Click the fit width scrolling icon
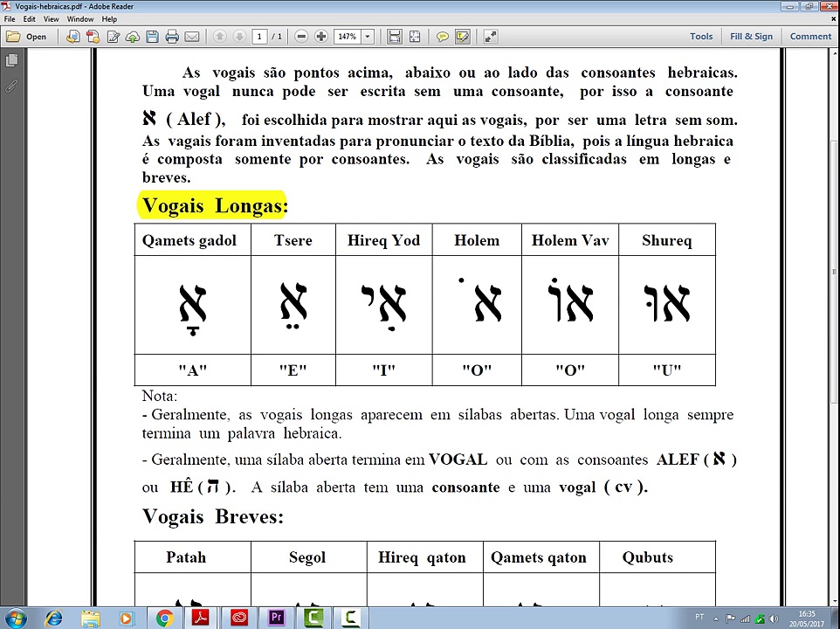This screenshot has height=629, width=840. click(x=395, y=37)
